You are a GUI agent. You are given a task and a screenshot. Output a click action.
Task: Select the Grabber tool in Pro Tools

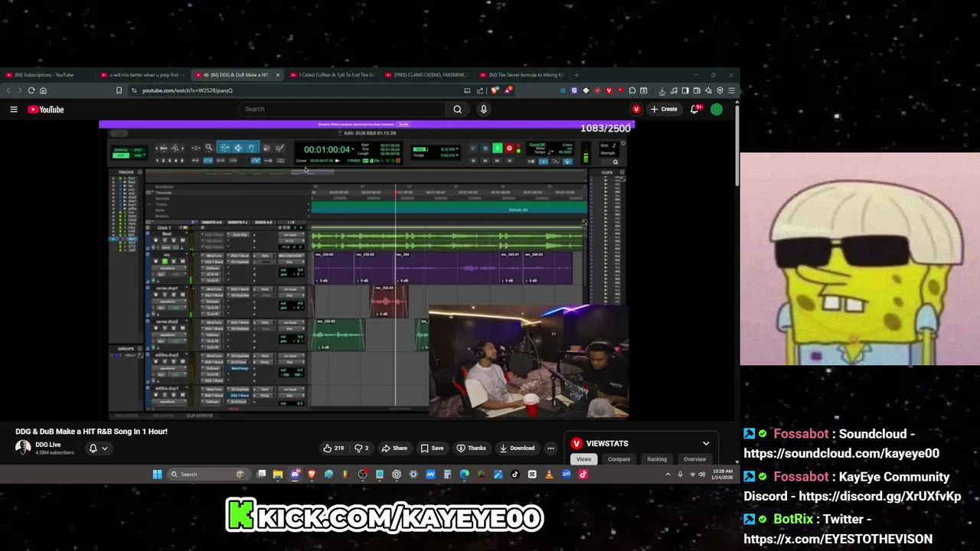tap(251, 147)
